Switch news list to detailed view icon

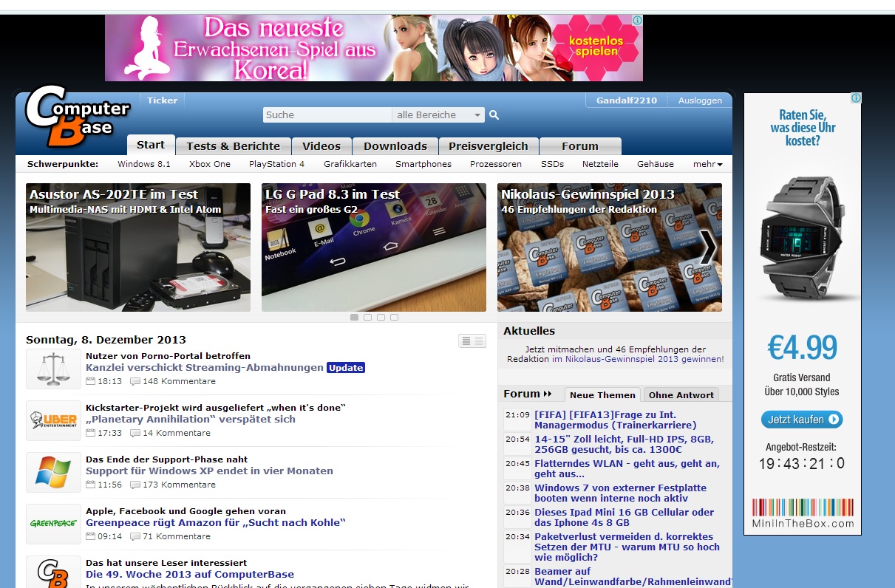pos(466,341)
